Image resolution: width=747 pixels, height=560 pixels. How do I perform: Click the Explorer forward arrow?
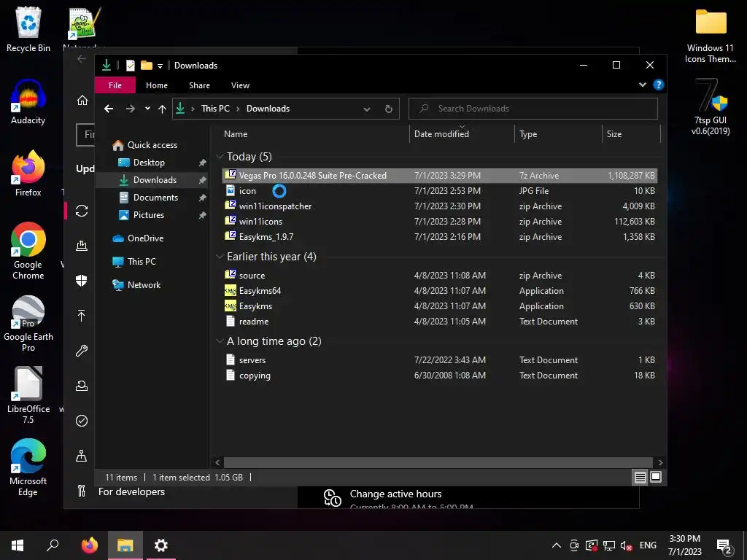(x=130, y=109)
